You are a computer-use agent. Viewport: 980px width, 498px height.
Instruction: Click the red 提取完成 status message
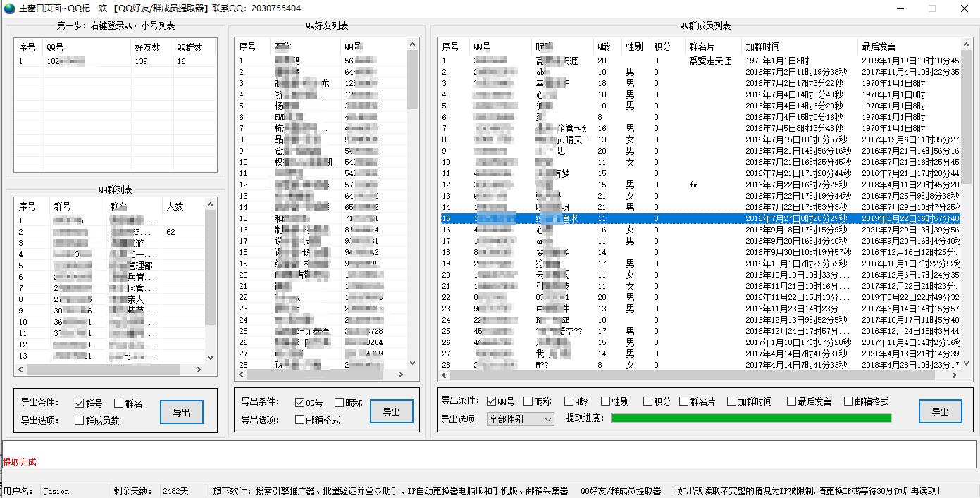click(19, 462)
